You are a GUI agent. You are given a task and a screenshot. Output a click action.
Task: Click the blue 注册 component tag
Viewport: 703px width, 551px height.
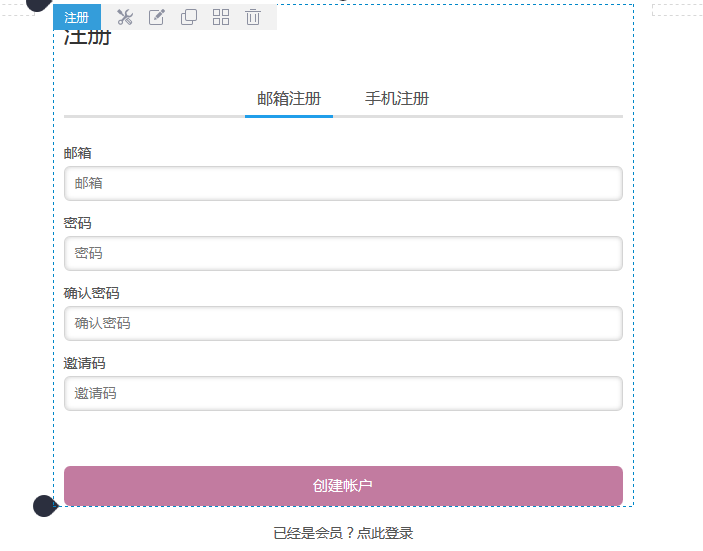(77, 17)
